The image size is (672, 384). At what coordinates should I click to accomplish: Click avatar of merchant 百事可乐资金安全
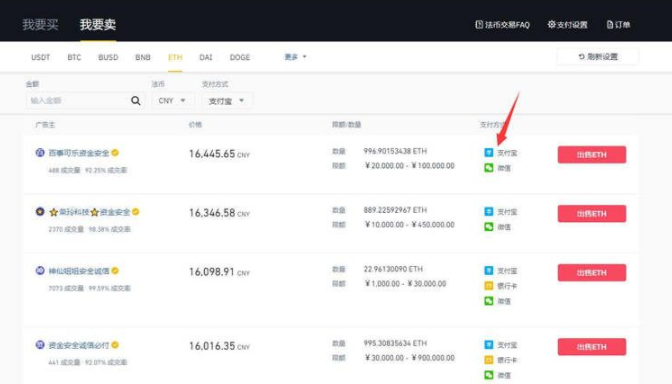40,153
